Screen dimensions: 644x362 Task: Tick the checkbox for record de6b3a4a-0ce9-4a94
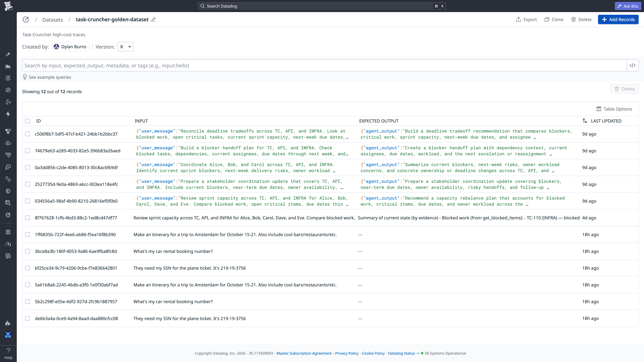pyautogui.click(x=28, y=319)
